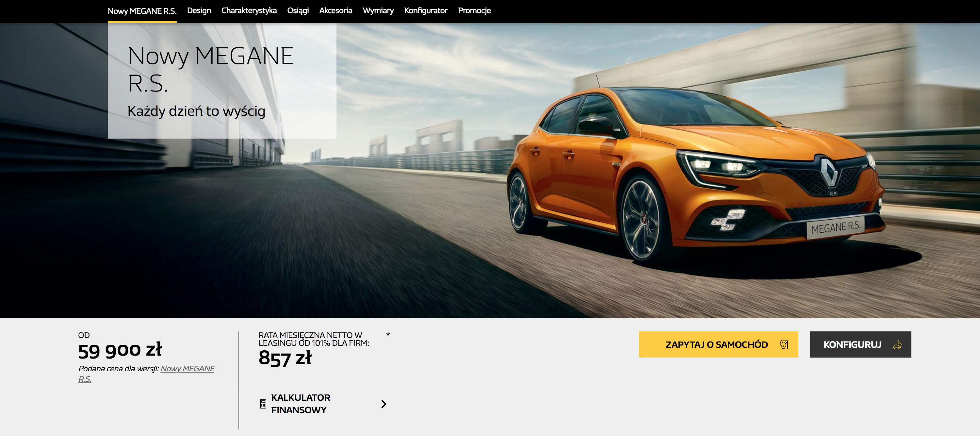
Task: View Promocje from the navigation bar
Action: coord(474,11)
